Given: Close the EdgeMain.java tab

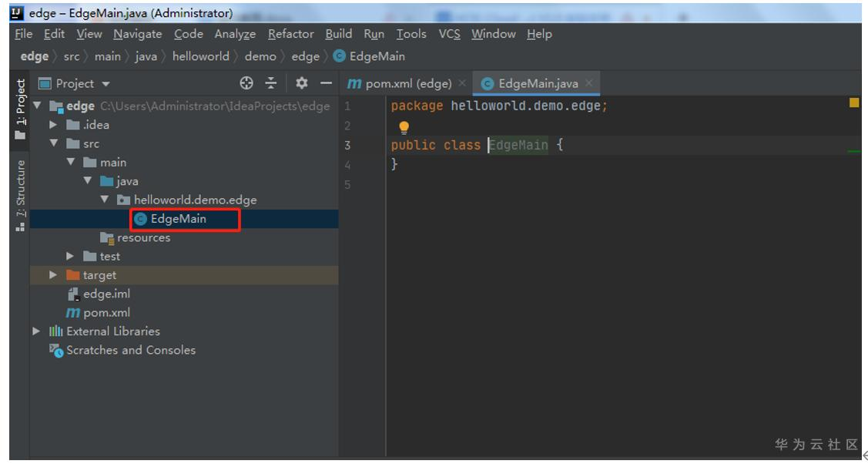Looking at the screenshot, I should [589, 83].
